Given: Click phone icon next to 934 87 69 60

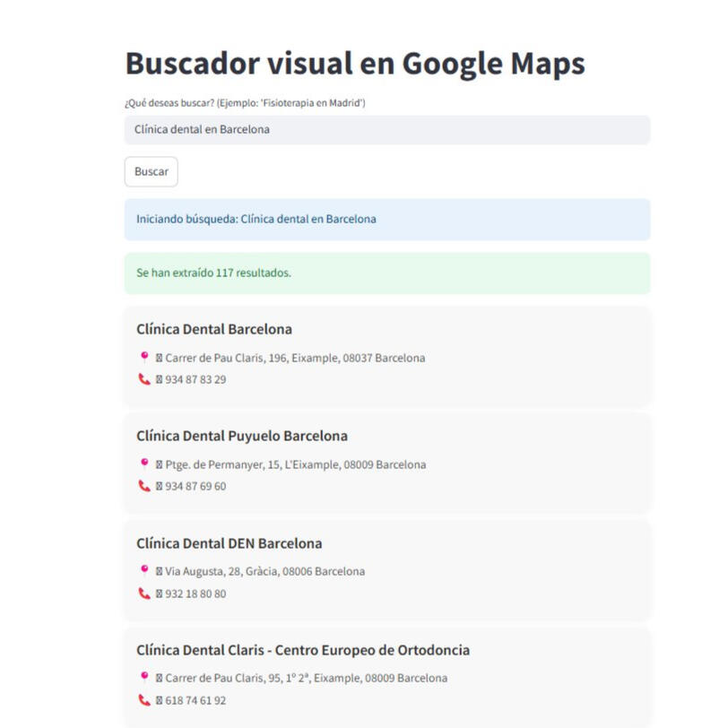Looking at the screenshot, I should [143, 486].
